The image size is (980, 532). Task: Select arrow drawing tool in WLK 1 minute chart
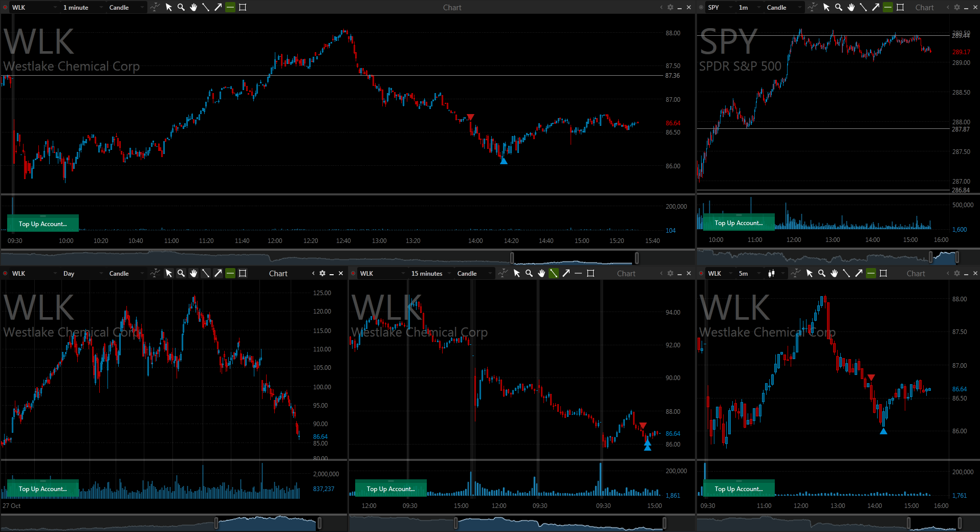coord(218,7)
